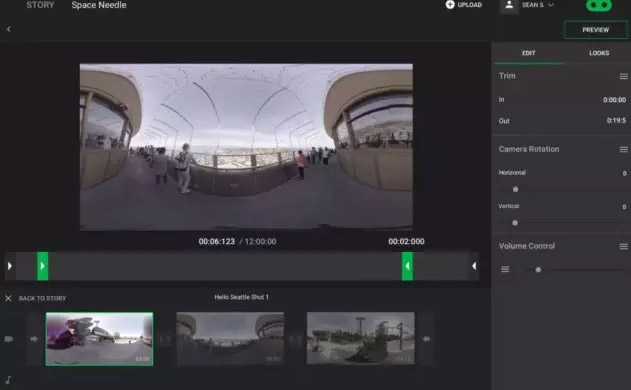The width and height of the screenshot is (631, 390).
Task: Click the upload plus icon
Action: (450, 5)
